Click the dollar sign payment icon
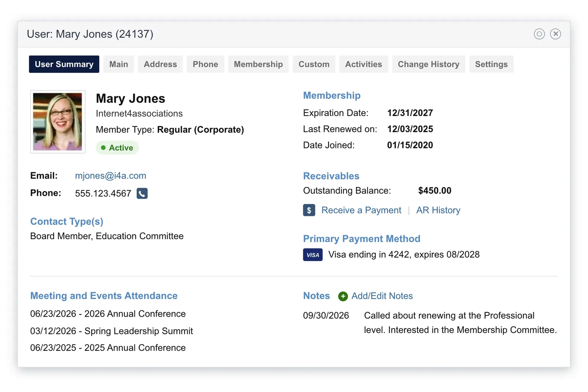 309,210
